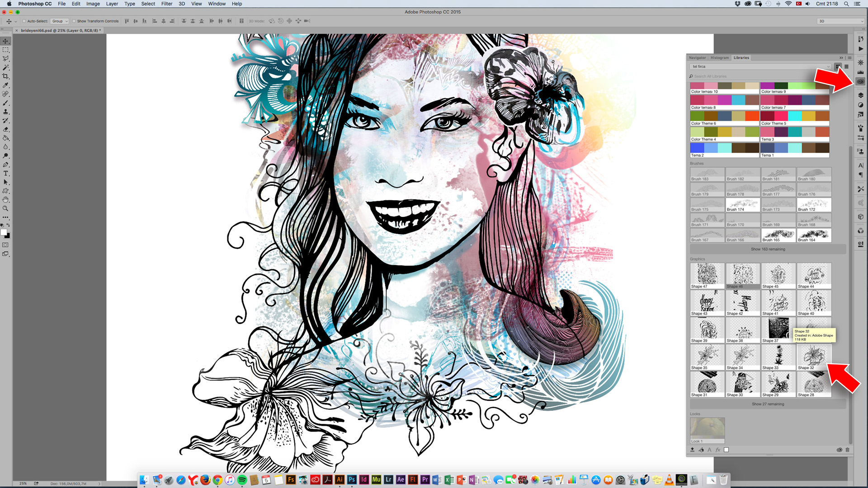Open the tel firca library dropdown
Image resolution: width=868 pixels, height=488 pixels.
[x=760, y=67]
